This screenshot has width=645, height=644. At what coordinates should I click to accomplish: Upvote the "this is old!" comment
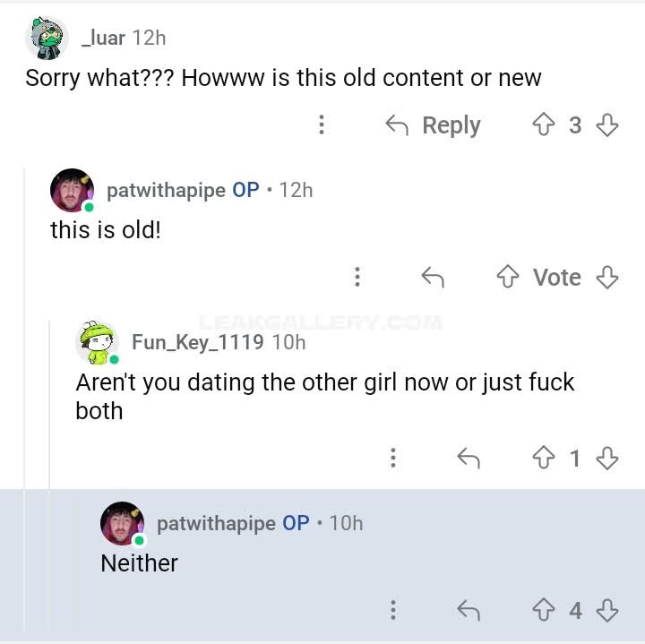pyautogui.click(x=509, y=278)
